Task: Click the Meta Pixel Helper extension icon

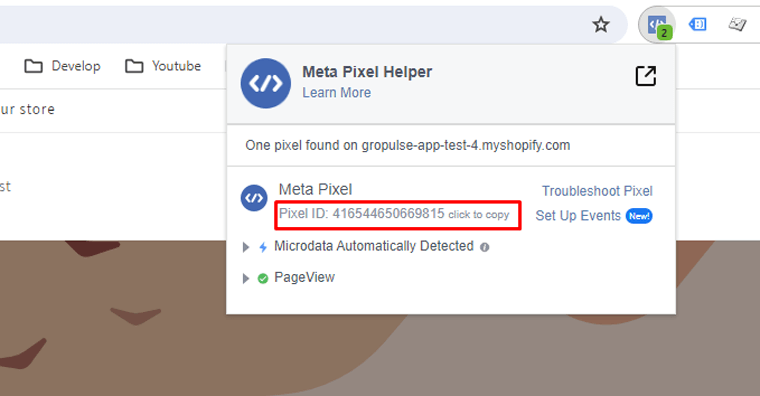Action: coord(657,24)
